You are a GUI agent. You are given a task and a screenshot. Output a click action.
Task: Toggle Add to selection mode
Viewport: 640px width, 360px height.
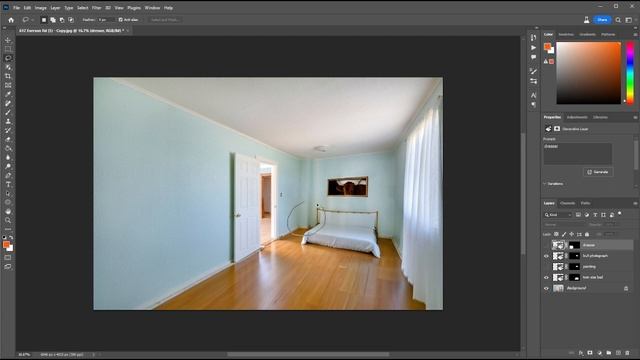click(53, 20)
